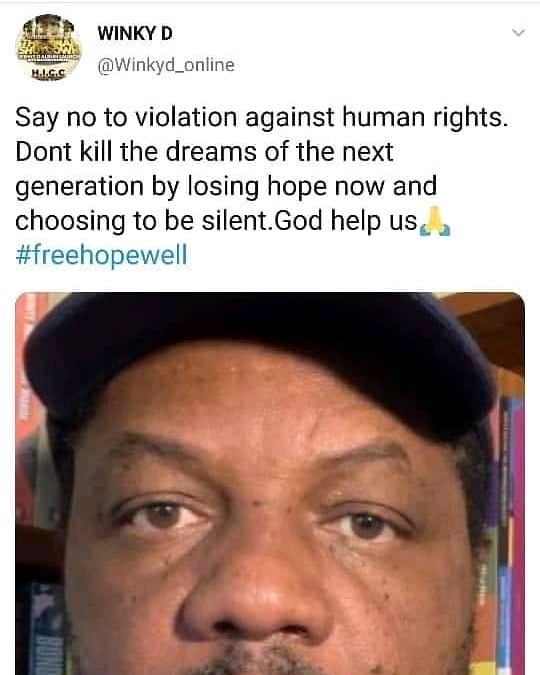Visit the @Winkyd_online handle
Screen dimensions: 540x675
coord(166,65)
